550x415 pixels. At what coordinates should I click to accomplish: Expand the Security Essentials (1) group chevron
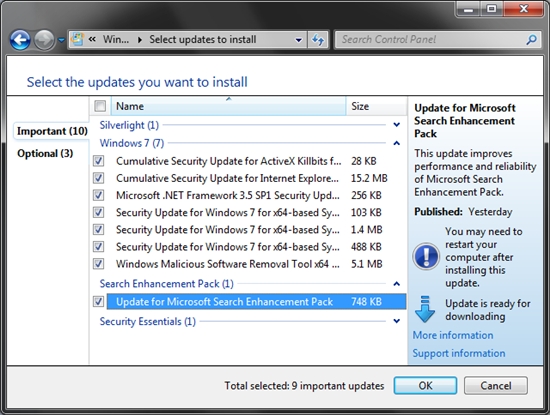(397, 321)
